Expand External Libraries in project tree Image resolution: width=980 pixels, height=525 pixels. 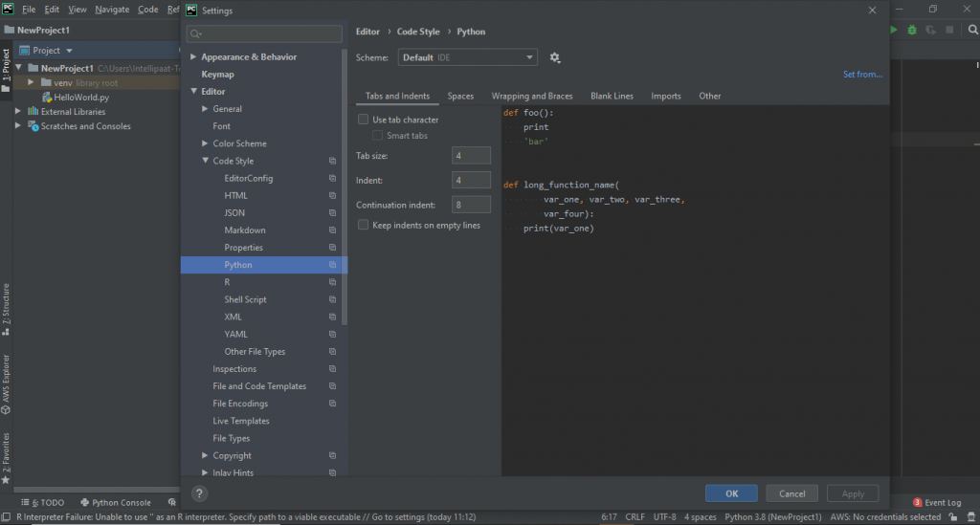18,111
